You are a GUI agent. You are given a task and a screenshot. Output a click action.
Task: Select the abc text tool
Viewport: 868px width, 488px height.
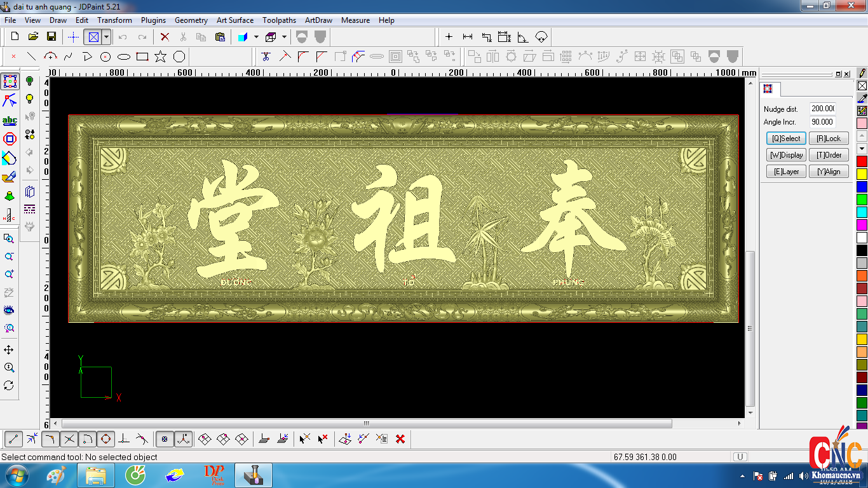click(x=10, y=120)
